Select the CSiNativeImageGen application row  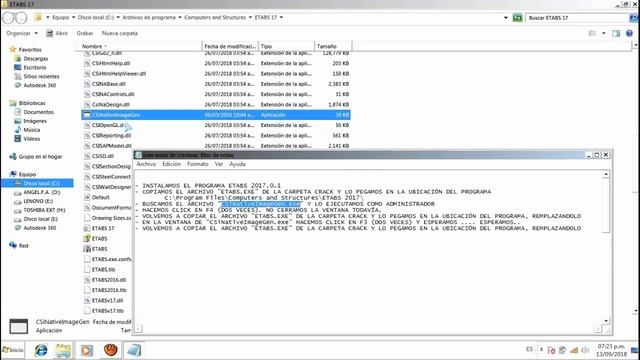[x=216, y=115]
